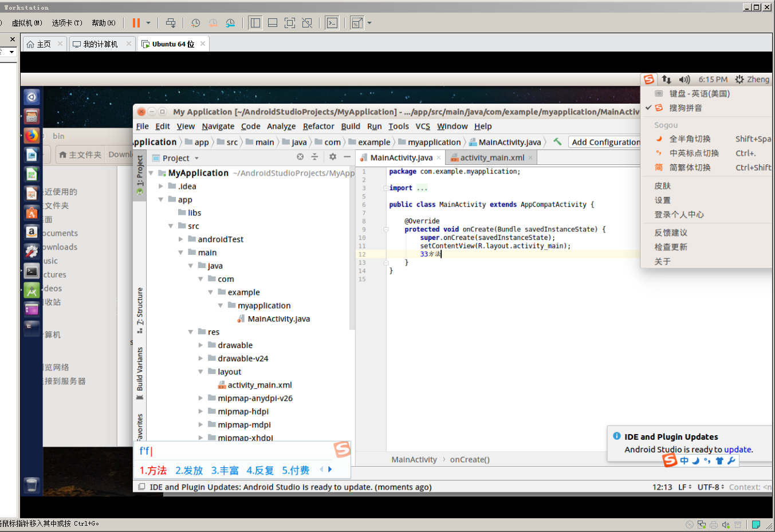The image size is (775, 532).
Task: Switch to activity_main.xml editor tab
Action: pyautogui.click(x=492, y=157)
